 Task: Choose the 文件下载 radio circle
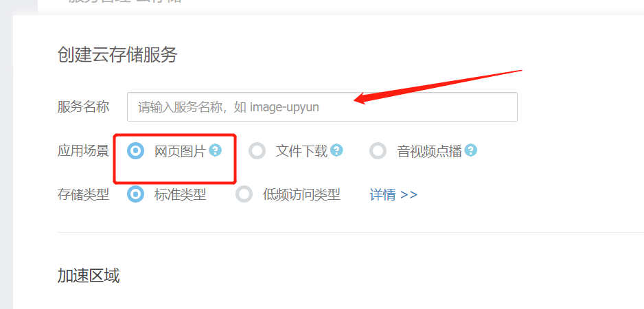click(257, 151)
